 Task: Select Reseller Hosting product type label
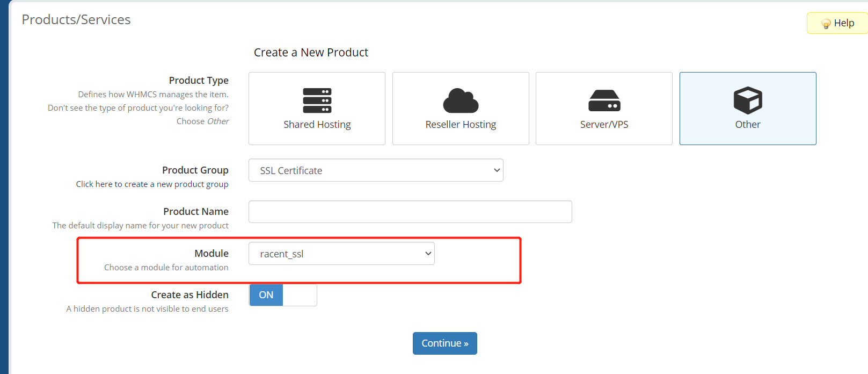point(461,125)
